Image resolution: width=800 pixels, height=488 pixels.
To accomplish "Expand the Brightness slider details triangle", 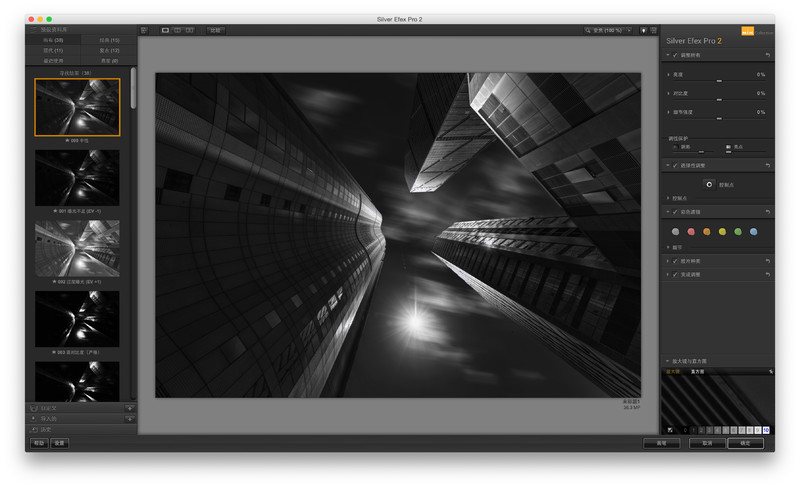I will [x=668, y=75].
